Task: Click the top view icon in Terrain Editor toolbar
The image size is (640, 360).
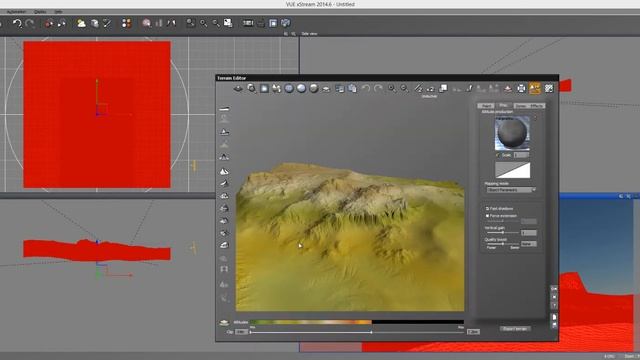Action: point(264,88)
